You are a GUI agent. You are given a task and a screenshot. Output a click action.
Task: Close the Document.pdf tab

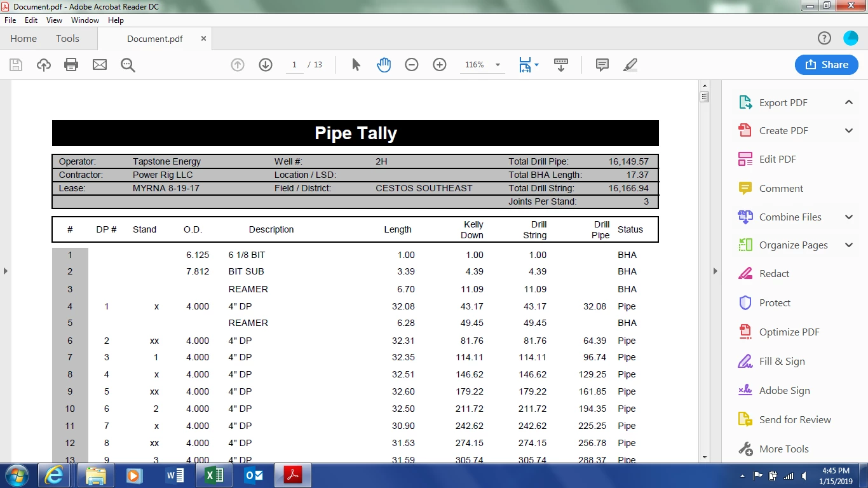click(x=203, y=39)
